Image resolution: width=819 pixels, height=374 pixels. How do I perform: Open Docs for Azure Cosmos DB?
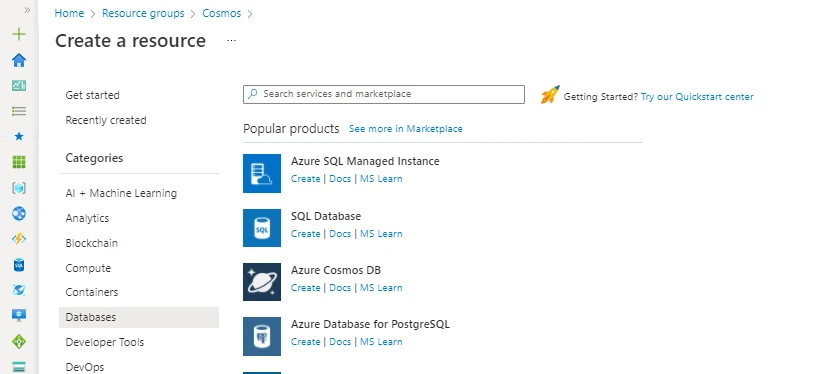(x=340, y=288)
